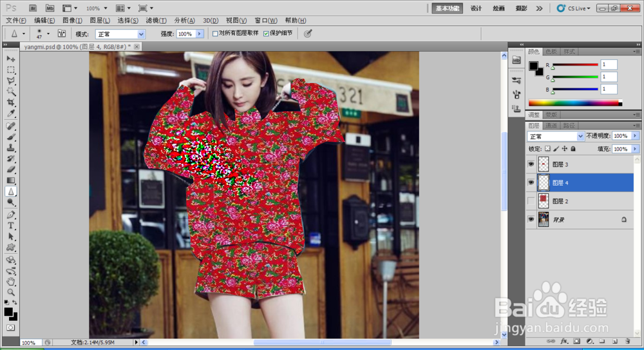This screenshot has height=350, width=644.
Task: Select the 3D Rotate tool
Action: pos(11,260)
